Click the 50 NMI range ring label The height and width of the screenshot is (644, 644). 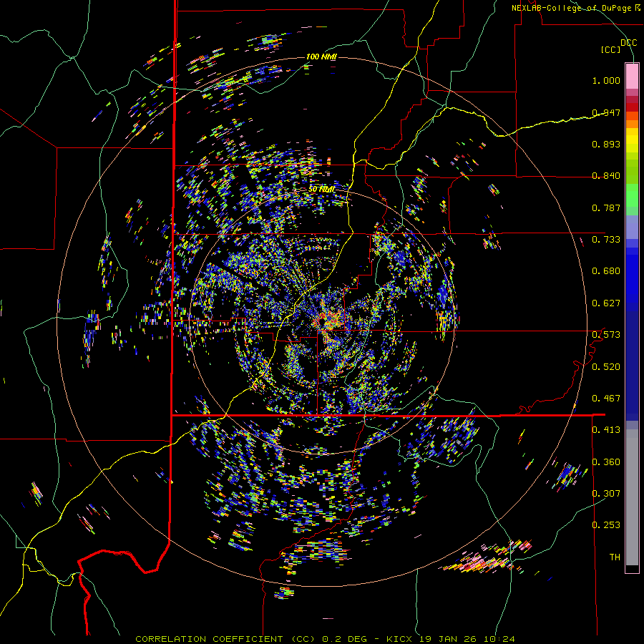(x=321, y=190)
